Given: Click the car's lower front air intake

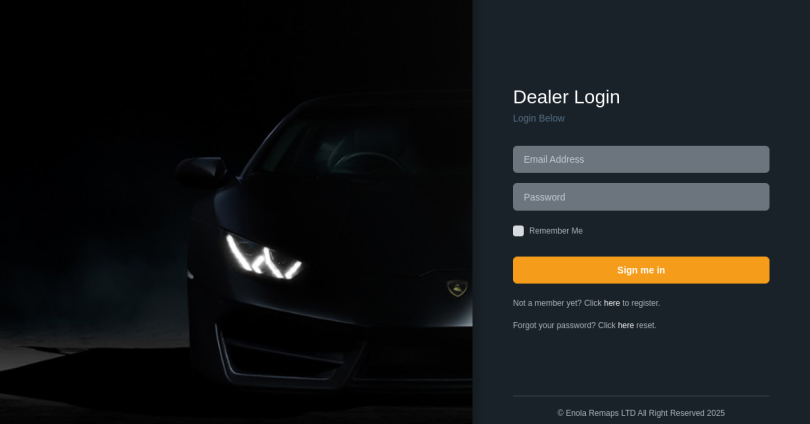Looking at the screenshot, I should 289,356.
